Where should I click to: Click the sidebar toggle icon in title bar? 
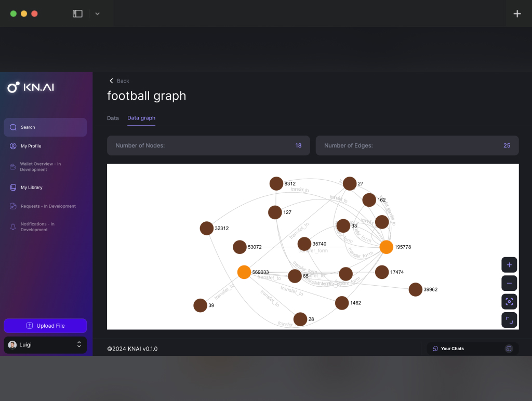click(77, 14)
